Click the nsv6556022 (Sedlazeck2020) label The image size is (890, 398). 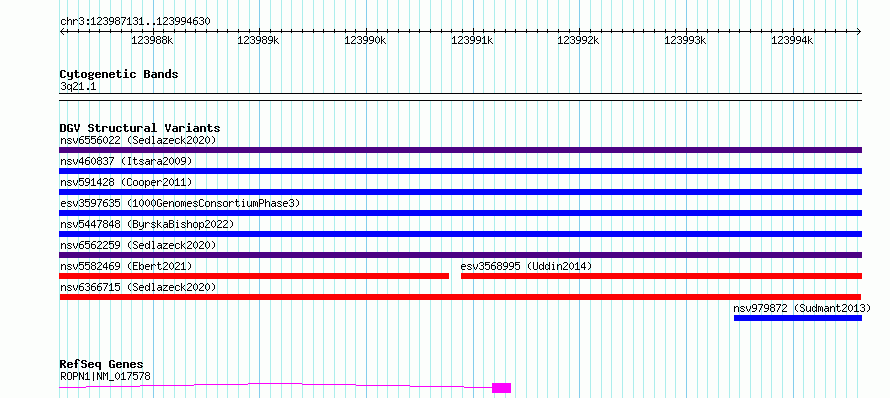click(x=138, y=140)
